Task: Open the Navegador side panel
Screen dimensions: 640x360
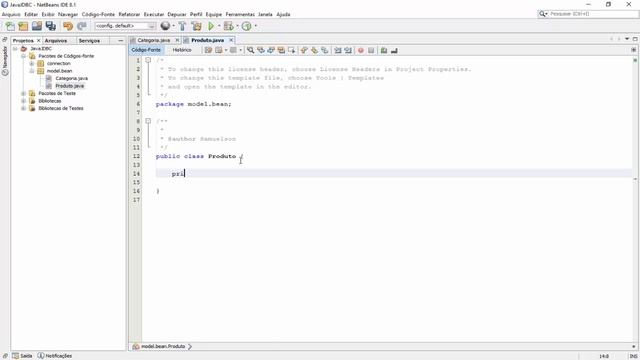Action: [x=5, y=61]
